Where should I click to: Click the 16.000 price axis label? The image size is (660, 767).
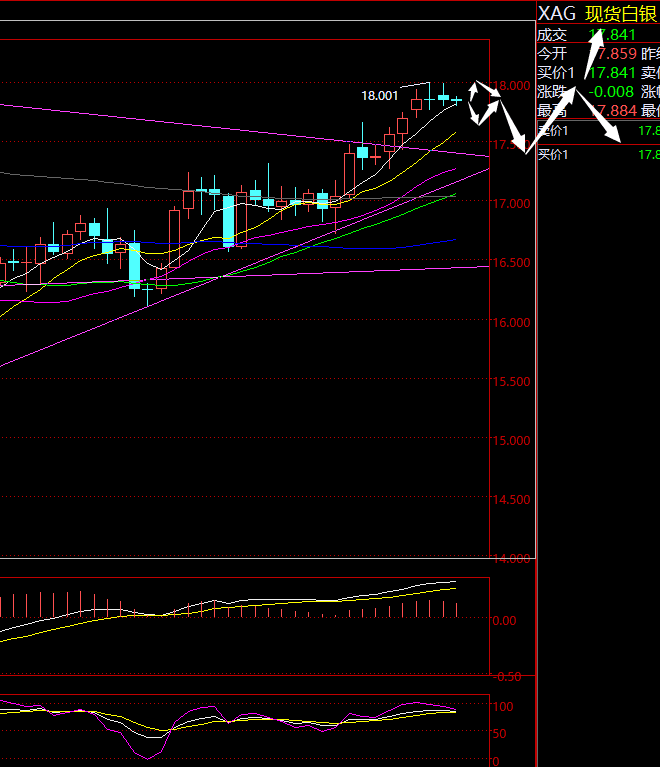pyautogui.click(x=511, y=322)
